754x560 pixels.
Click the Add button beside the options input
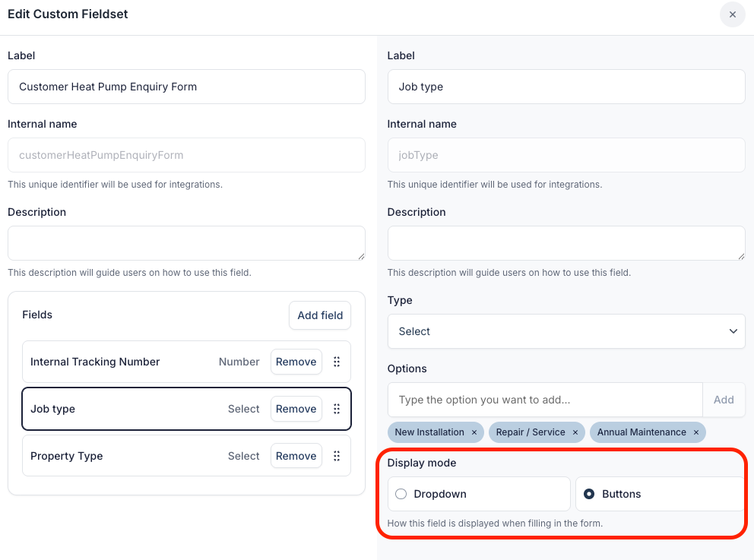(723, 400)
